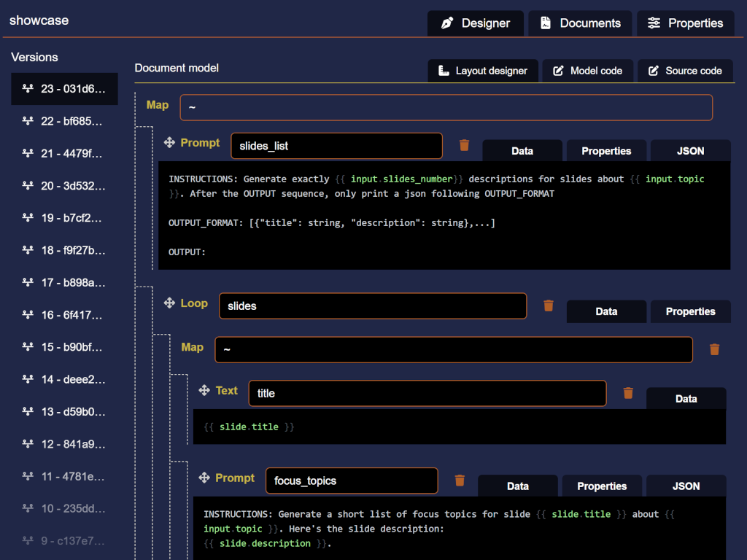
Task: Click the nested Map input field
Action: click(454, 349)
